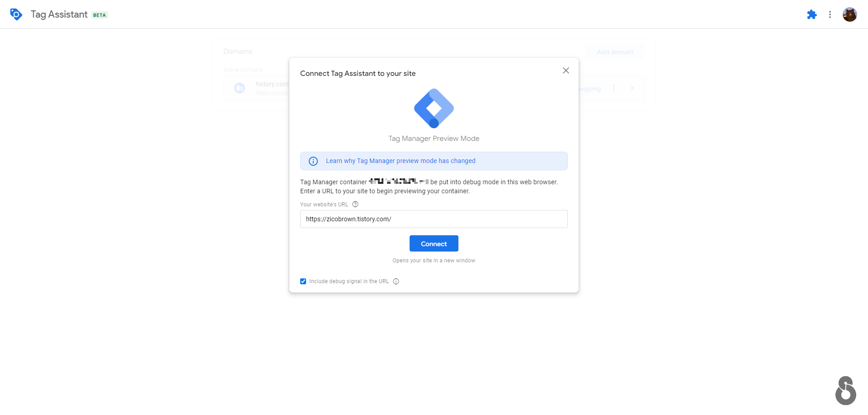Viewport: 868px width, 415px height.
Task: Close the Connect Tag Assistant dialog
Action: [x=566, y=70]
